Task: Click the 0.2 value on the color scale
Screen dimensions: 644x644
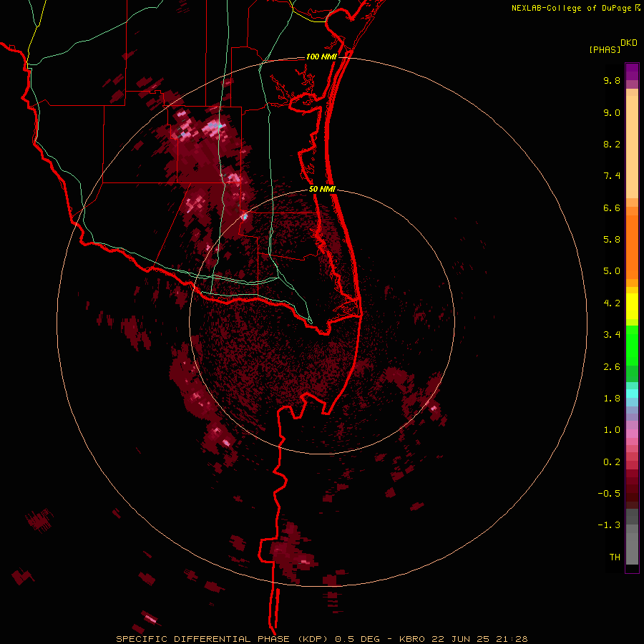Action: [x=612, y=462]
